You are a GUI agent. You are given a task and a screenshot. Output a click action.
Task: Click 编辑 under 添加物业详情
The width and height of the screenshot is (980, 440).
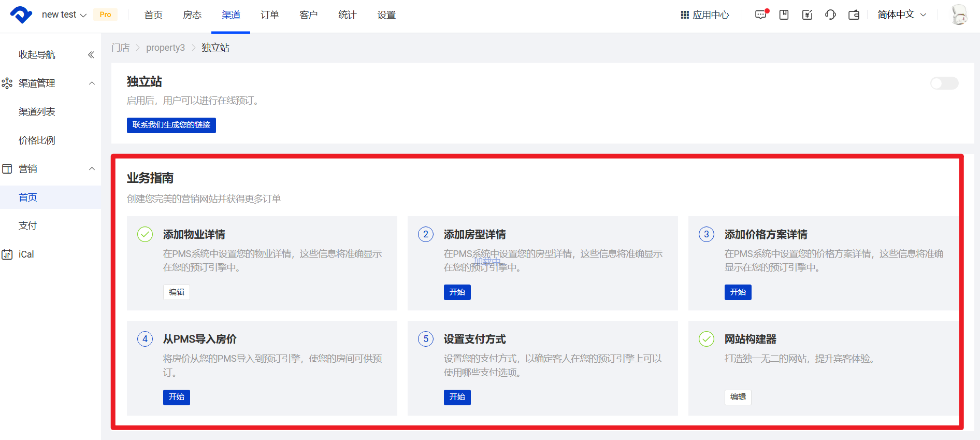pyautogui.click(x=177, y=292)
